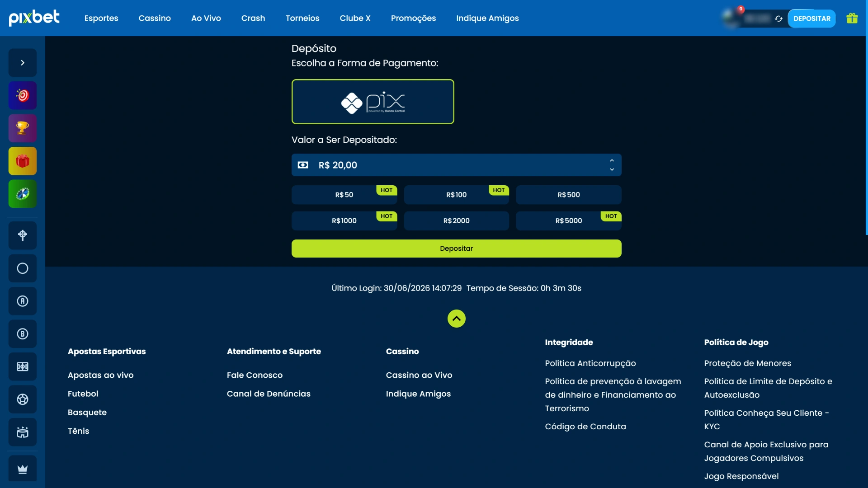Open Política Anticorrupção link

(x=590, y=363)
